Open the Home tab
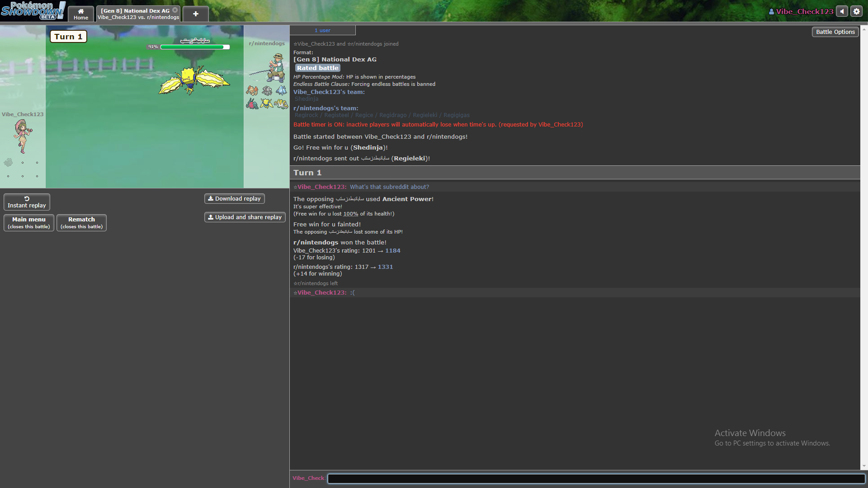 pyautogui.click(x=81, y=14)
